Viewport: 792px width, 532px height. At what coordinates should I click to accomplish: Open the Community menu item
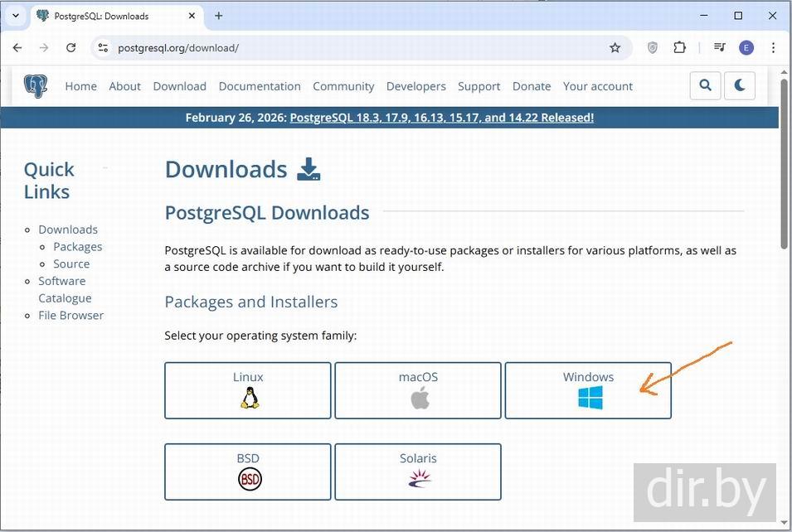(x=343, y=86)
